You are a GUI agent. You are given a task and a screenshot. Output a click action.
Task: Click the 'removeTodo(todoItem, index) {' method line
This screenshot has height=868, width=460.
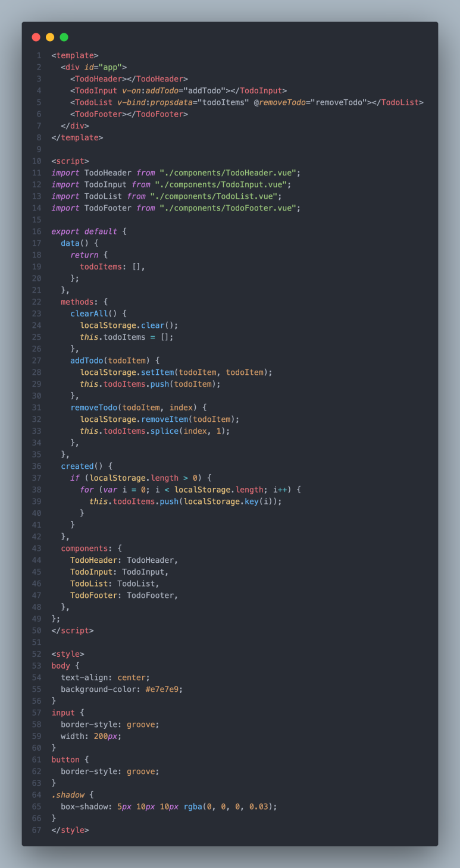tap(139, 408)
